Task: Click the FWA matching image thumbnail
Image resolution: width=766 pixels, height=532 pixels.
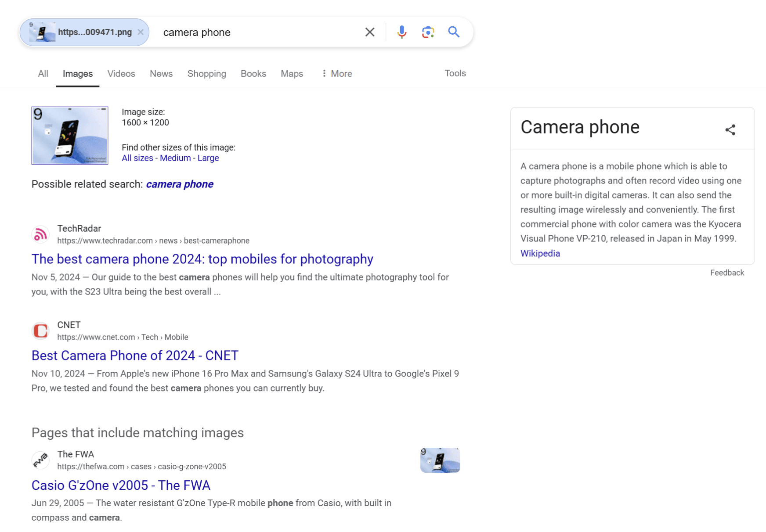Action: tap(440, 460)
